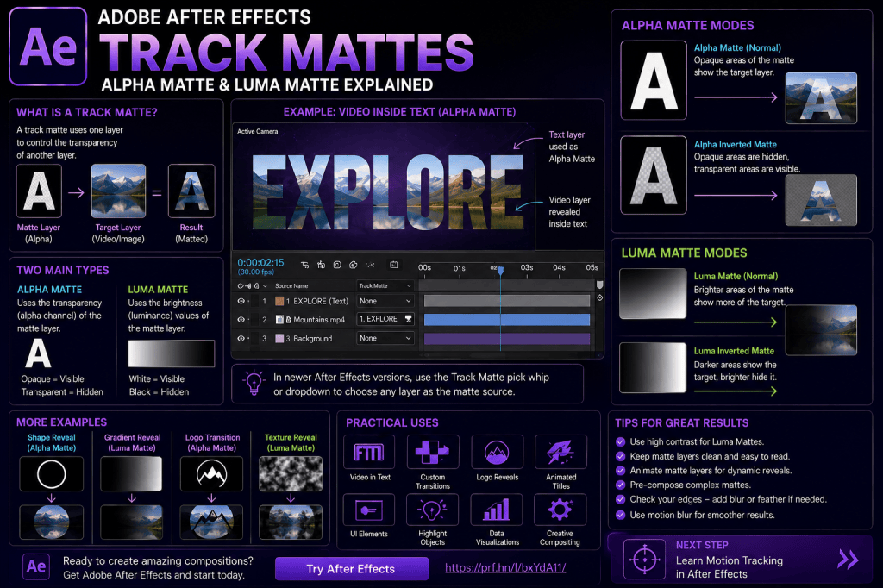The width and height of the screenshot is (883, 588).
Task: Click the checkmark beside Pre-compose complex mattes
Action: (x=621, y=485)
